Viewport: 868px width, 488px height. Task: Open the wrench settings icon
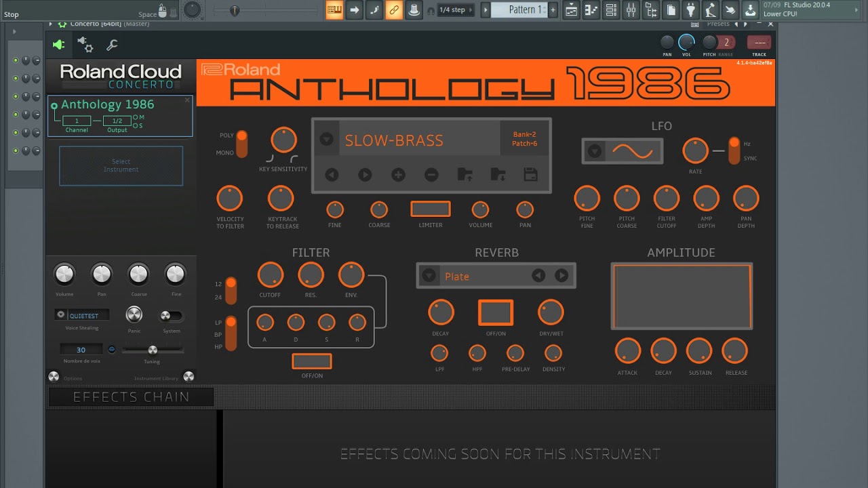[x=112, y=45]
